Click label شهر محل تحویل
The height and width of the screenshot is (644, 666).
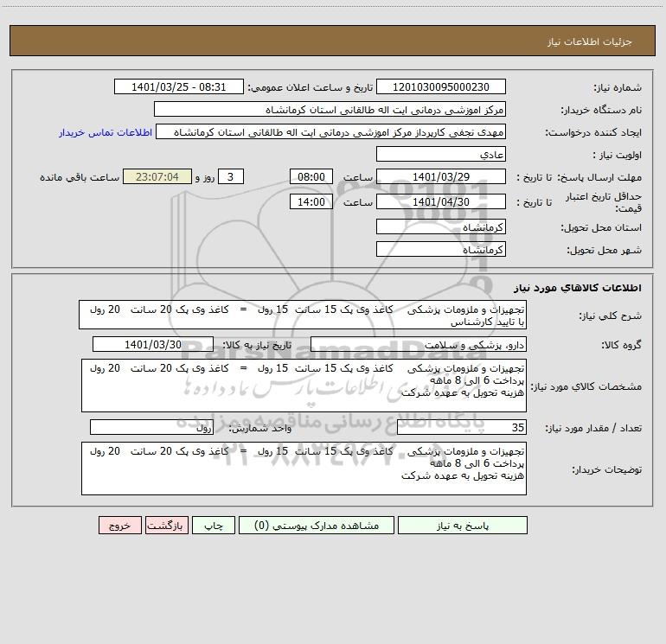(x=605, y=250)
